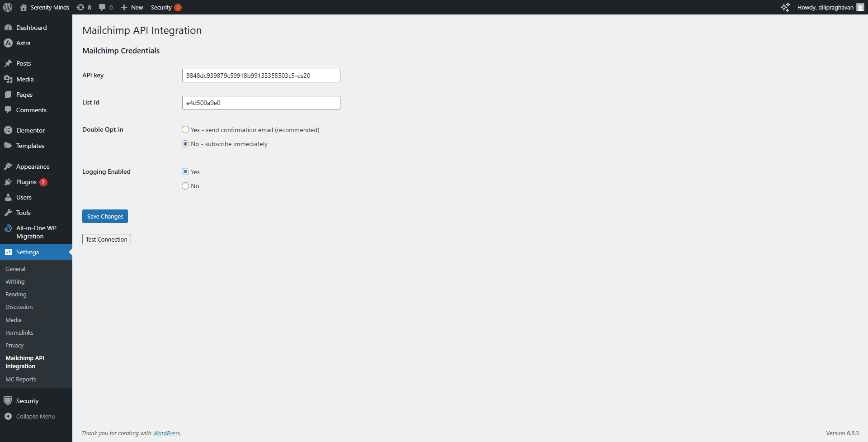Open the Dashboard gauge icon
868x442 pixels.
tap(8, 28)
